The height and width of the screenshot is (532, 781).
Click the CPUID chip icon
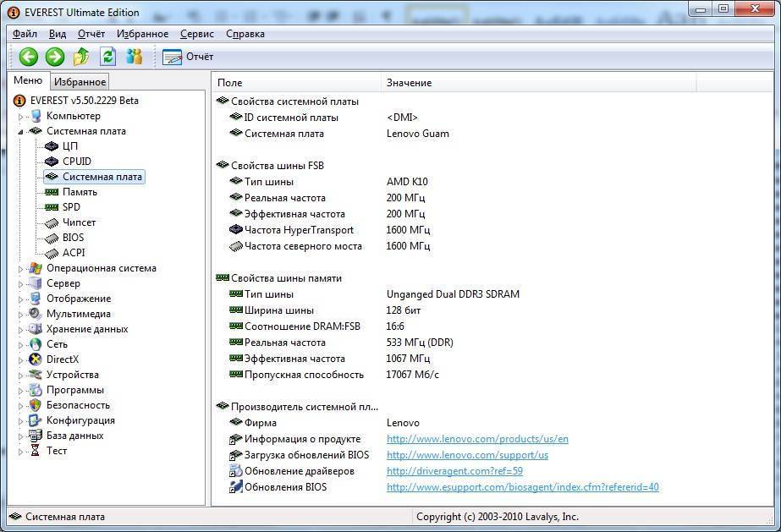pos(52,162)
